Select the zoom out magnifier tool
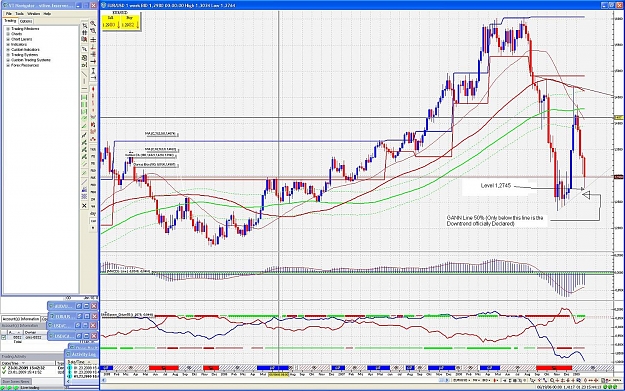This screenshot has width=625, height=391. click(93, 31)
